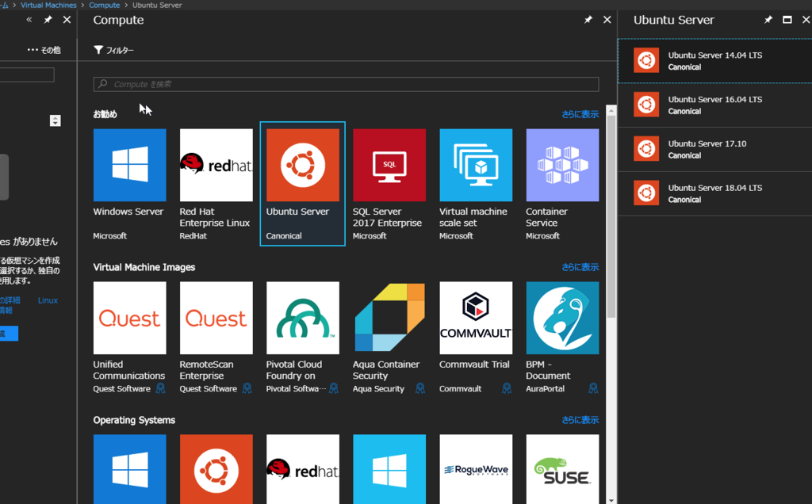This screenshot has height=504, width=812.
Task: Select Ubuntu Server 17.10
Action: (x=715, y=149)
